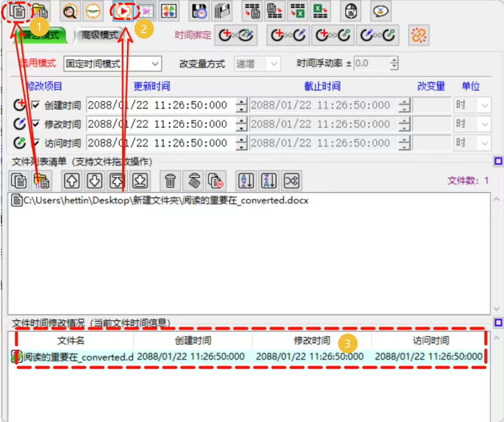This screenshot has width=504, height=422.
Task: Click 修改时间 column header in bottom table
Action: (x=312, y=340)
